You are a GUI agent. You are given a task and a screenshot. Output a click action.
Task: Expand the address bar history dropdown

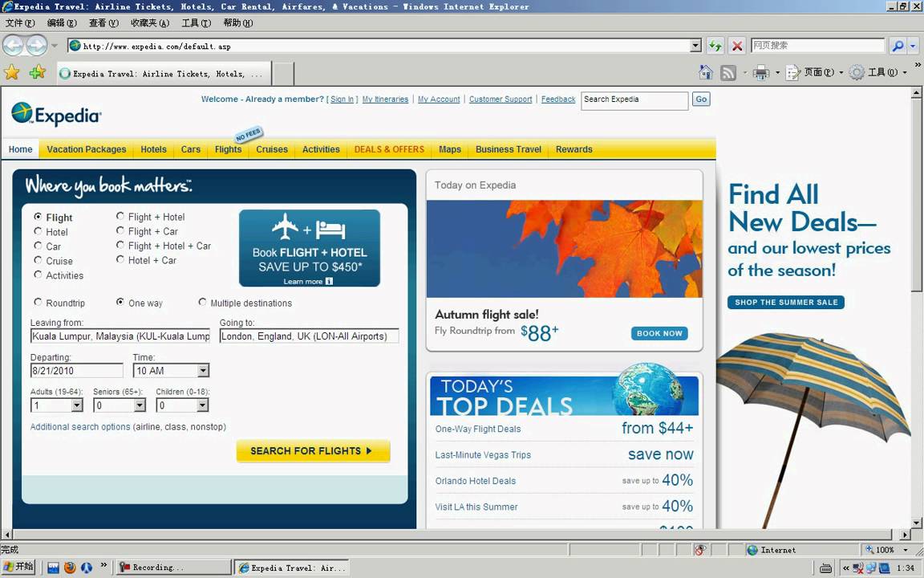click(695, 46)
